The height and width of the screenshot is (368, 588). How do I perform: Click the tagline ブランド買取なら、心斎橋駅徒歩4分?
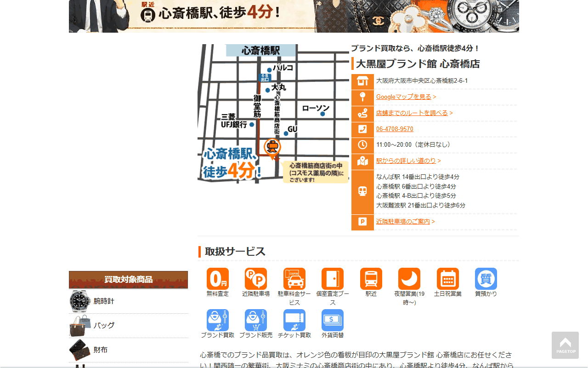click(415, 48)
